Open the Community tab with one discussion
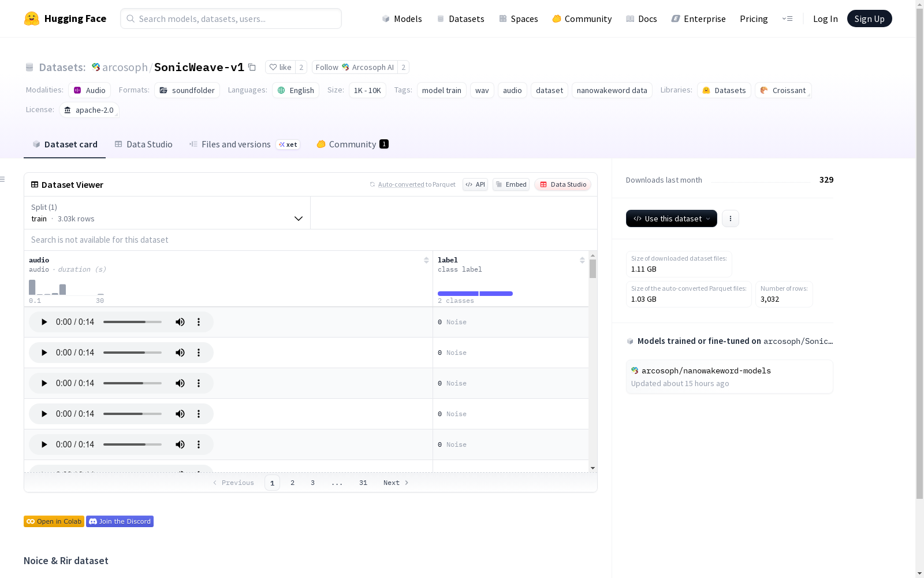This screenshot has height=578, width=924. (352, 144)
